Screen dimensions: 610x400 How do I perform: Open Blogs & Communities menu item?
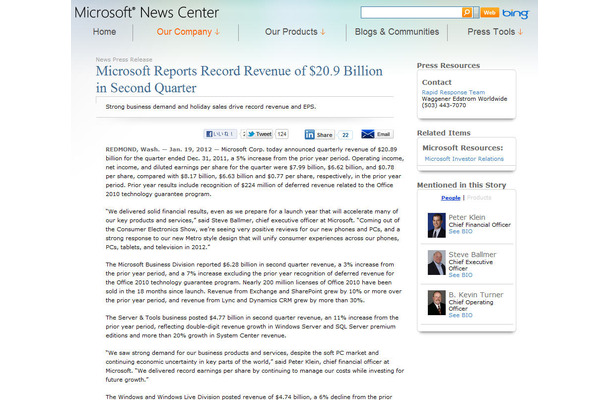point(397,32)
